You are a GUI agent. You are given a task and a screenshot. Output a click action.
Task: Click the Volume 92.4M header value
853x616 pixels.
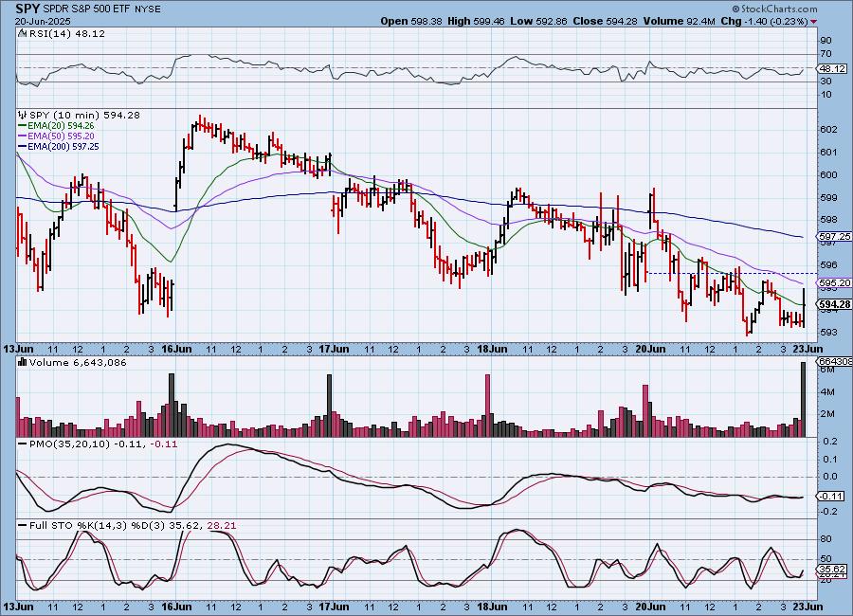point(680,21)
